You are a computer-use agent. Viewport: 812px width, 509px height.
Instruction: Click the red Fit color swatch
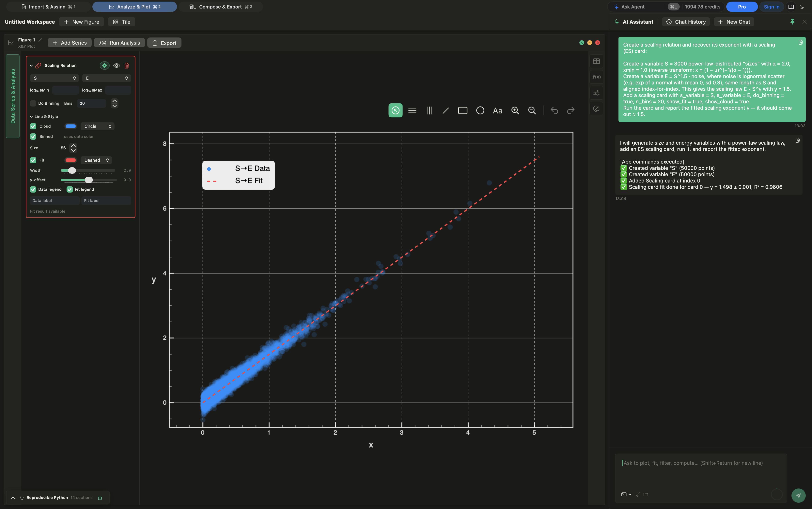pyautogui.click(x=70, y=160)
